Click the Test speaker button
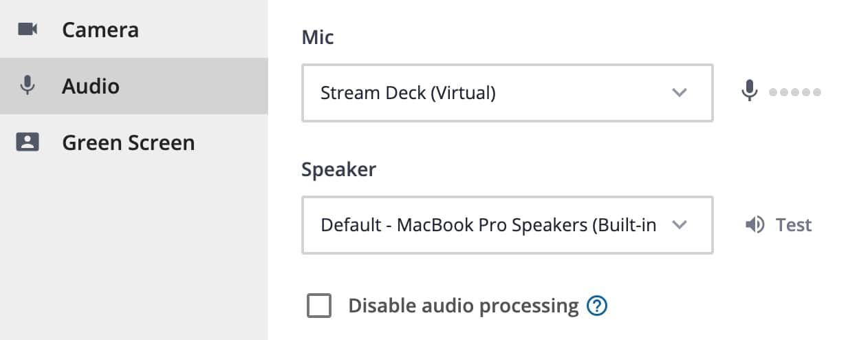The width and height of the screenshot is (868, 340). 779,225
